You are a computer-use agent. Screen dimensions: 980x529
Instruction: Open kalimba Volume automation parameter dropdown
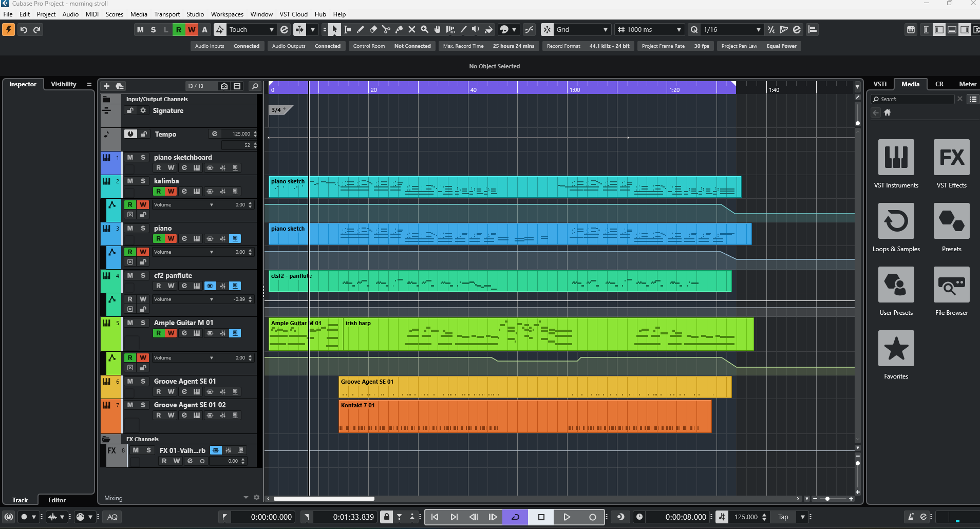coord(183,205)
